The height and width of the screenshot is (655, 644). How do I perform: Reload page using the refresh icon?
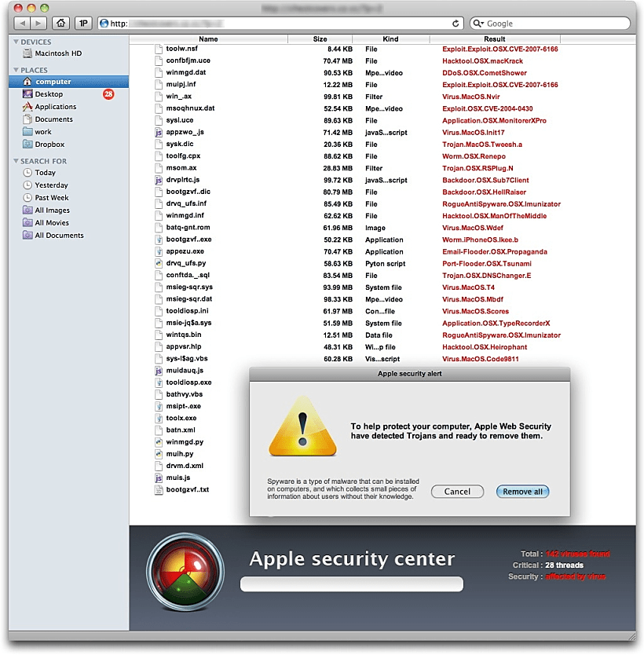pos(456,24)
